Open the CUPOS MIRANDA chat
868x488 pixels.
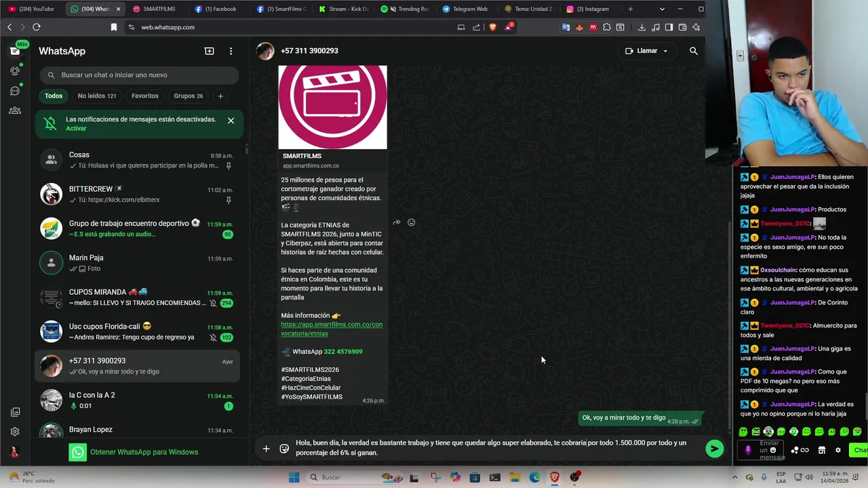click(138, 298)
